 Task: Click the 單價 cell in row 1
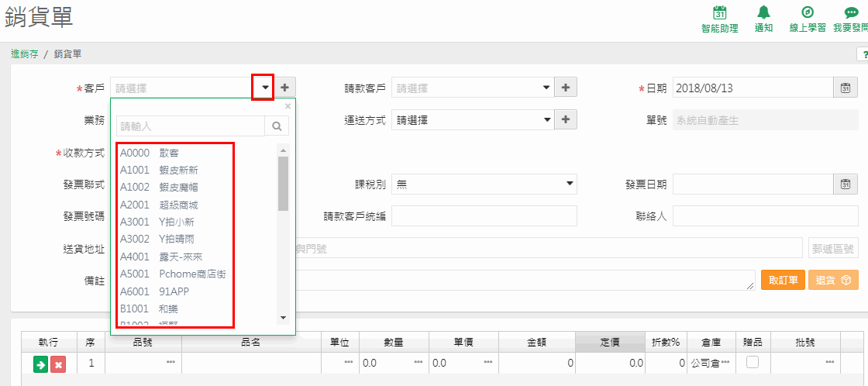(x=464, y=364)
